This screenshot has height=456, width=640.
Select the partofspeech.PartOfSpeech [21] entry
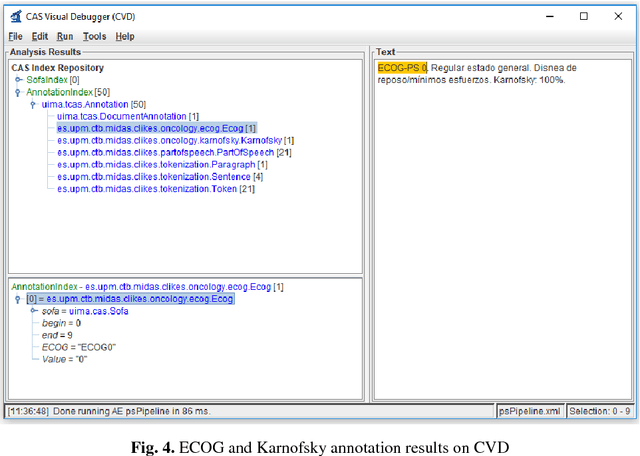tap(174, 152)
